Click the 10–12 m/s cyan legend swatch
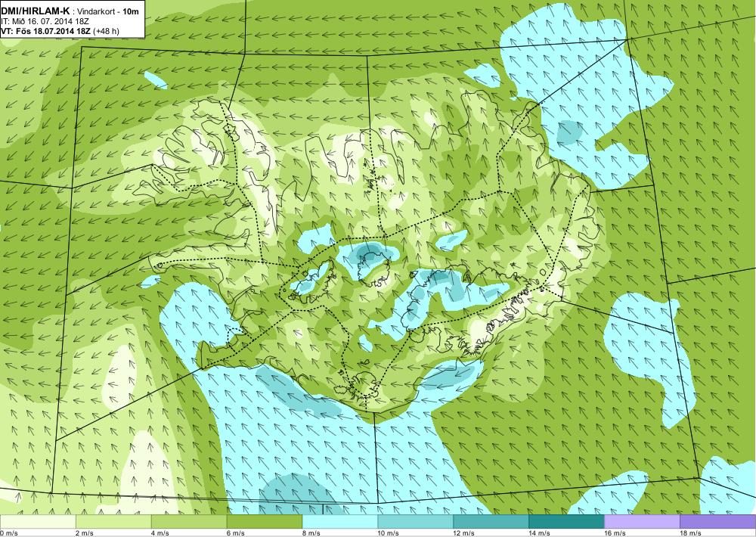 (416, 522)
